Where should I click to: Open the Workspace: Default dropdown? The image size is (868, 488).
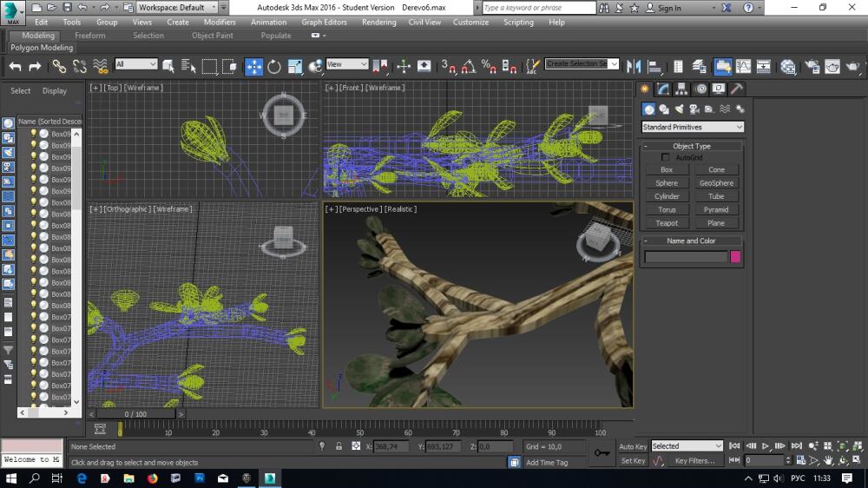[176, 7]
